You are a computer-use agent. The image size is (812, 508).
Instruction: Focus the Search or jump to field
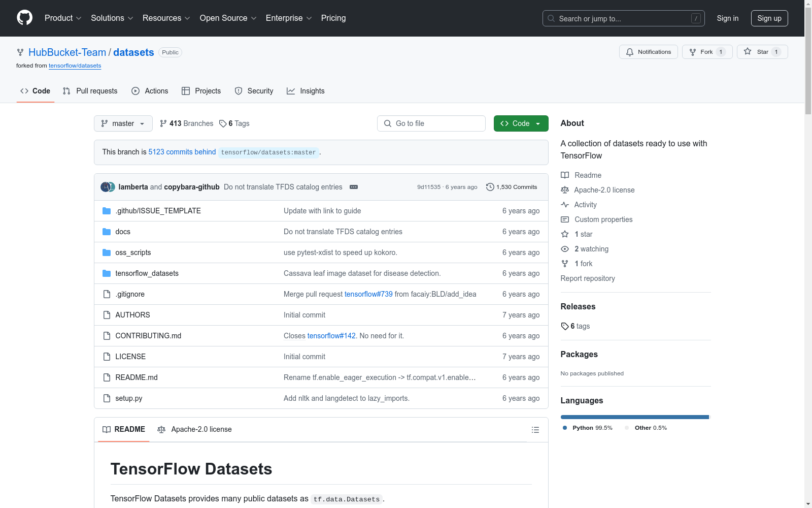click(x=624, y=18)
